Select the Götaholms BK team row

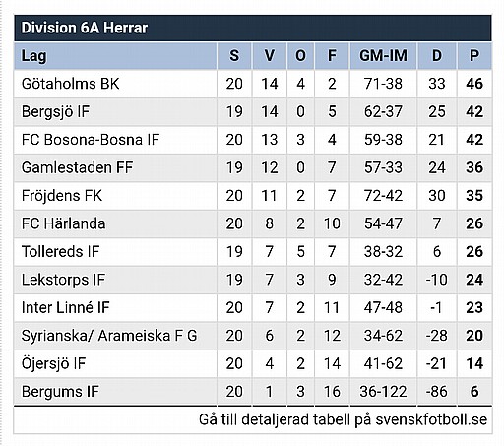coord(253,84)
